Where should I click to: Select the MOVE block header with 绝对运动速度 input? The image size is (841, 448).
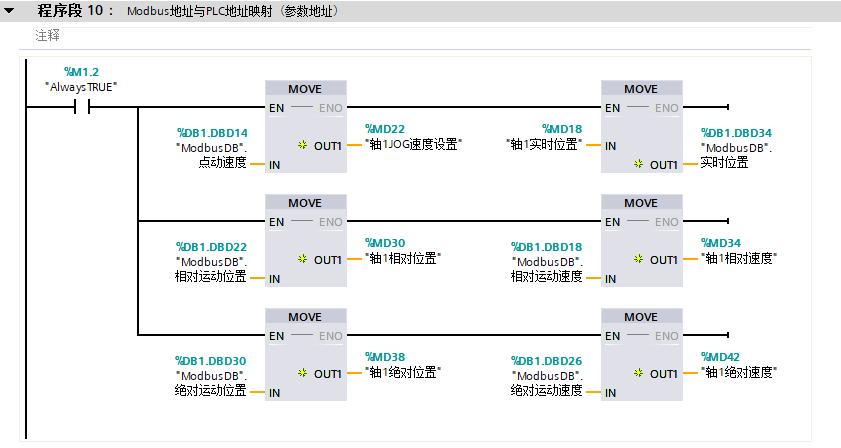coord(641,317)
